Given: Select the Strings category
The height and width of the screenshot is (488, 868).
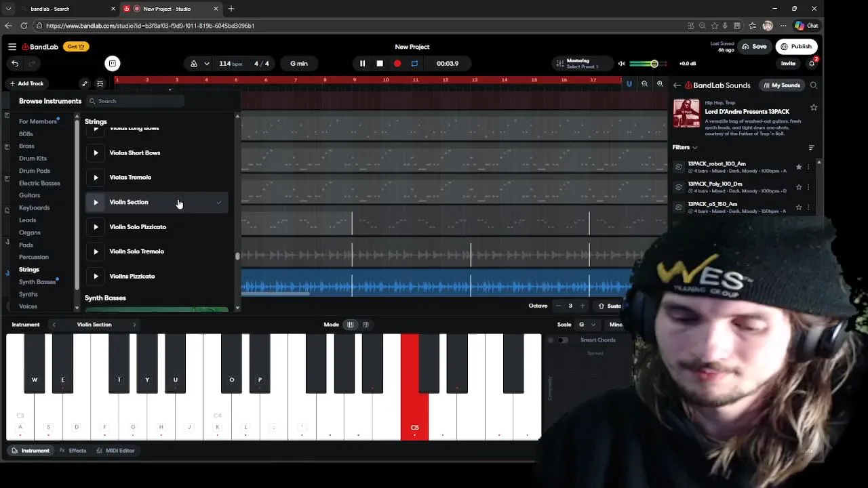Looking at the screenshot, I should 29,270.
